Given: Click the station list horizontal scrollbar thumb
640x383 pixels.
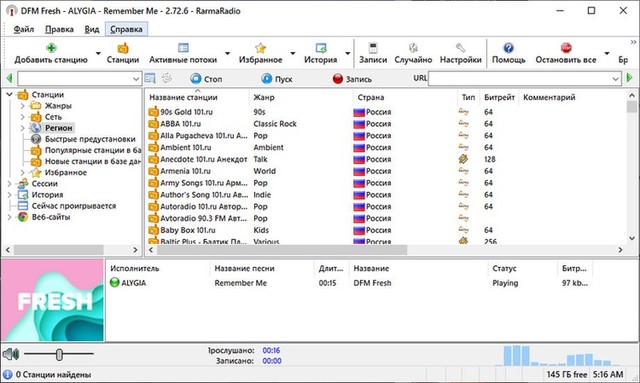Looking at the screenshot, I should click(x=282, y=250).
